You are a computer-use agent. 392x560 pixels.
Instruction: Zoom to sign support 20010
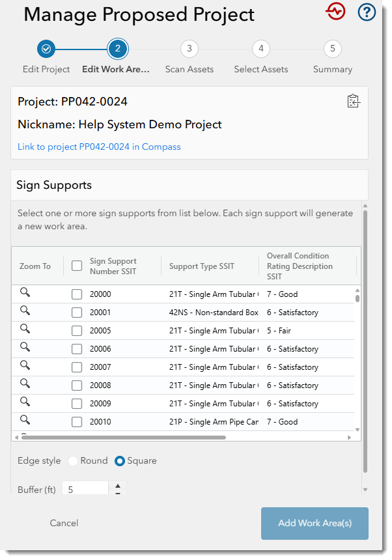click(25, 419)
